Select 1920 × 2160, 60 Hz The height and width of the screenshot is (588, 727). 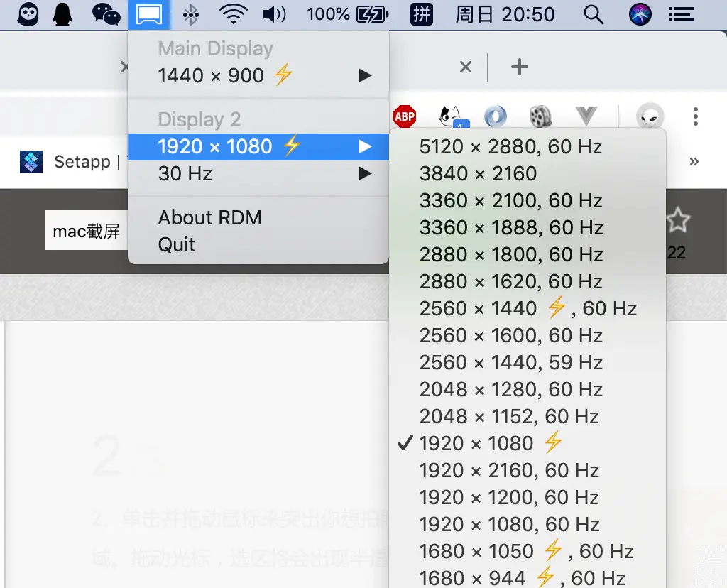(528, 469)
